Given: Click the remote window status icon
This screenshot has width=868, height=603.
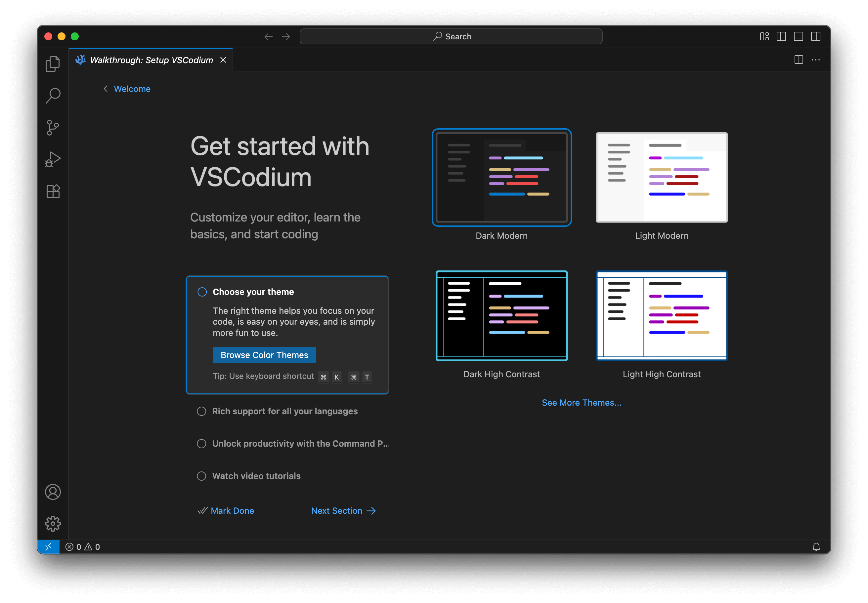Looking at the screenshot, I should point(48,546).
